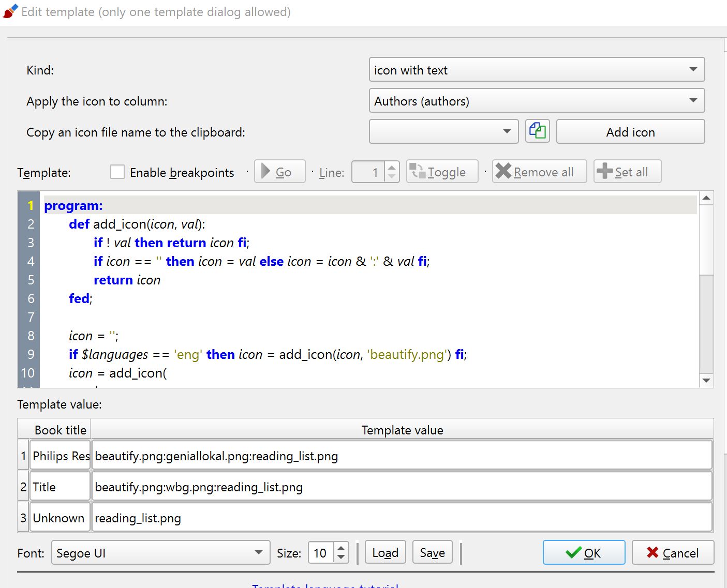This screenshot has width=727, height=588.
Task: Click the Save button
Action: 433,553
